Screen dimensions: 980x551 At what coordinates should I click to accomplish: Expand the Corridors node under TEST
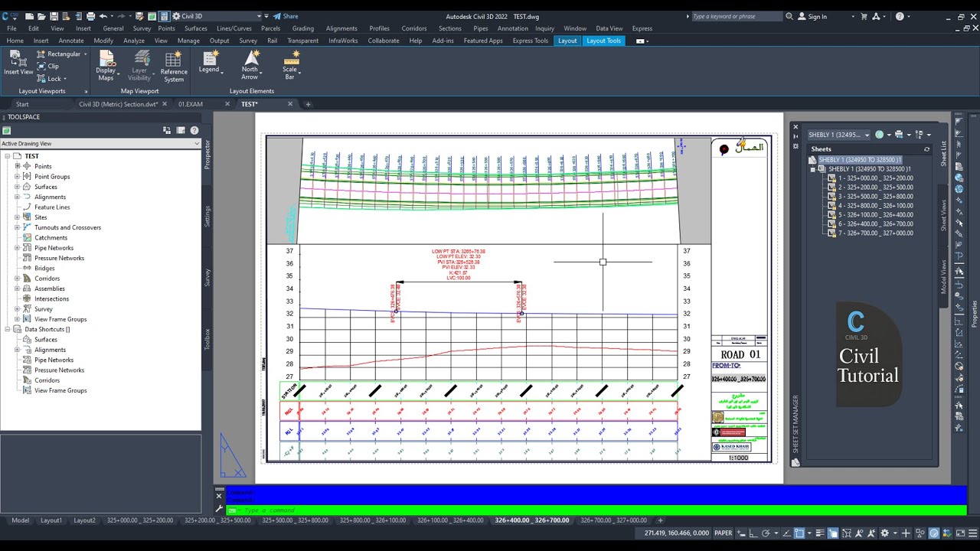[17, 279]
